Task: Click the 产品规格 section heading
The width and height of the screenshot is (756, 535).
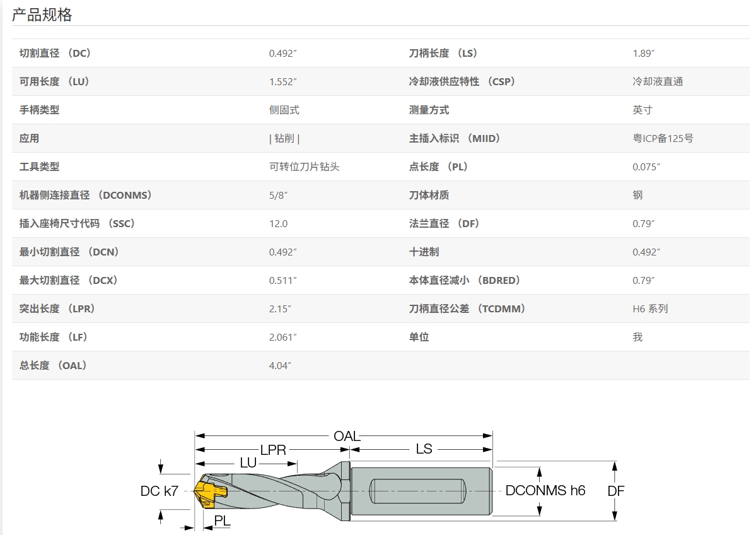Action: coord(42,15)
